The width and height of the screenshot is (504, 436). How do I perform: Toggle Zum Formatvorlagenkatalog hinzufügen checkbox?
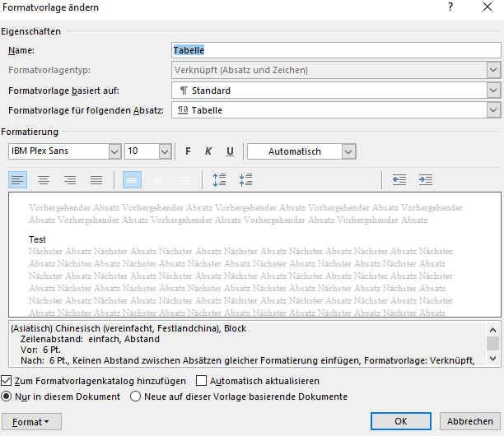(7, 381)
